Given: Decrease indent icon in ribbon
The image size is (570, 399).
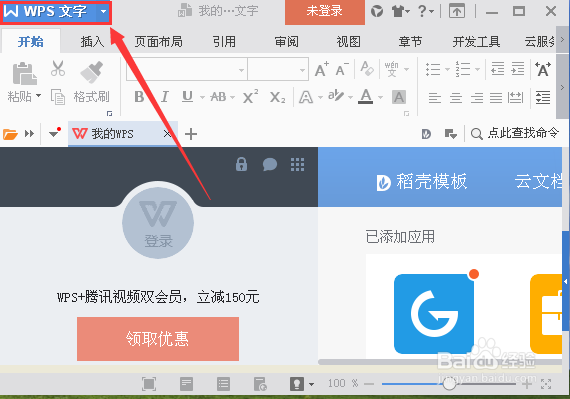Looking at the screenshot, I should pos(497,68).
